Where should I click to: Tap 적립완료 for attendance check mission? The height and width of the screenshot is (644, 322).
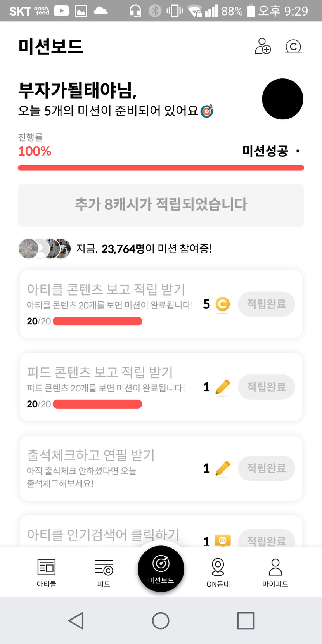coord(266,468)
